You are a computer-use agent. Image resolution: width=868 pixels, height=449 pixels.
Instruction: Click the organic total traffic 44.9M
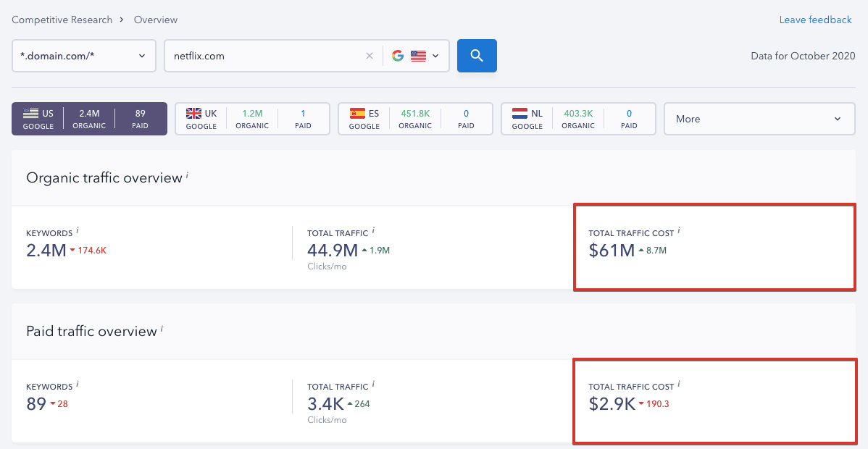click(x=333, y=251)
